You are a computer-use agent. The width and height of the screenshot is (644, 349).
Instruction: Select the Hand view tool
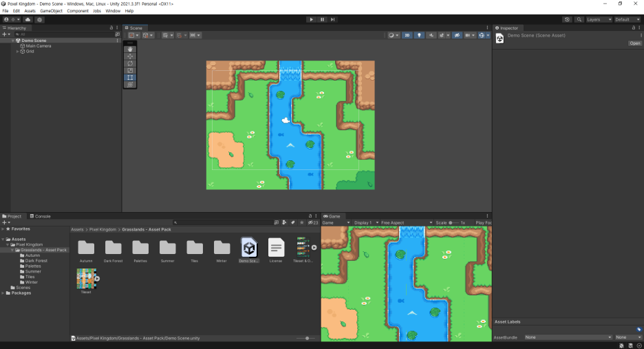tap(130, 50)
